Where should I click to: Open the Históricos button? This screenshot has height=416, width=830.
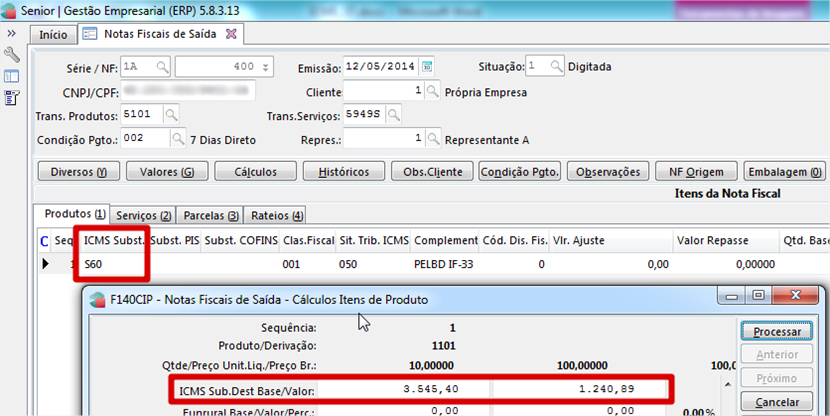point(344,172)
